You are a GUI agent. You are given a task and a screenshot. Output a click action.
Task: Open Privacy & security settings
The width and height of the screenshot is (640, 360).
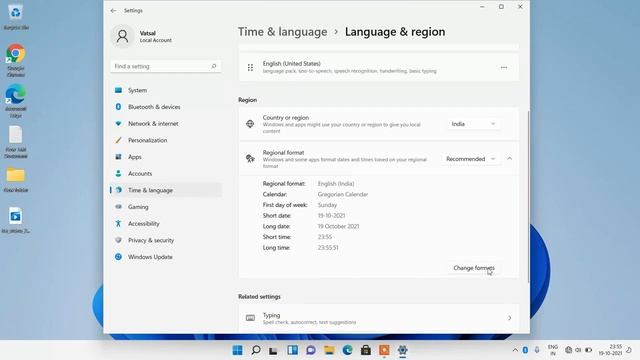tap(166, 240)
